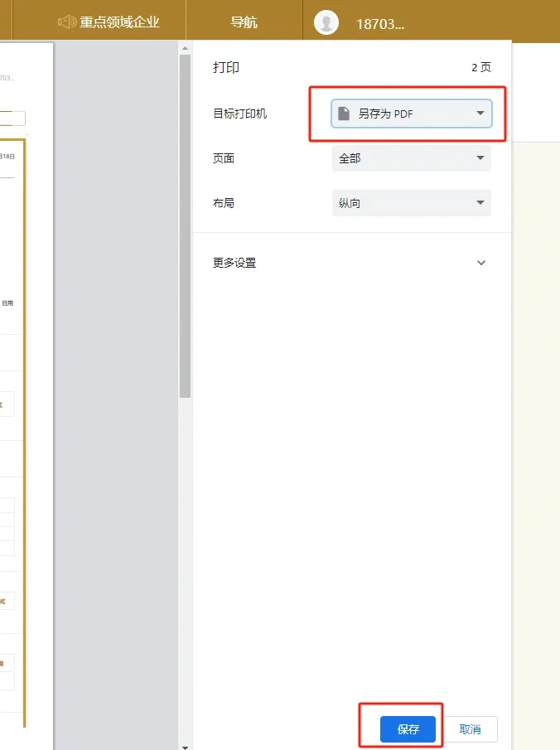Click the user avatar icon

(x=326, y=22)
